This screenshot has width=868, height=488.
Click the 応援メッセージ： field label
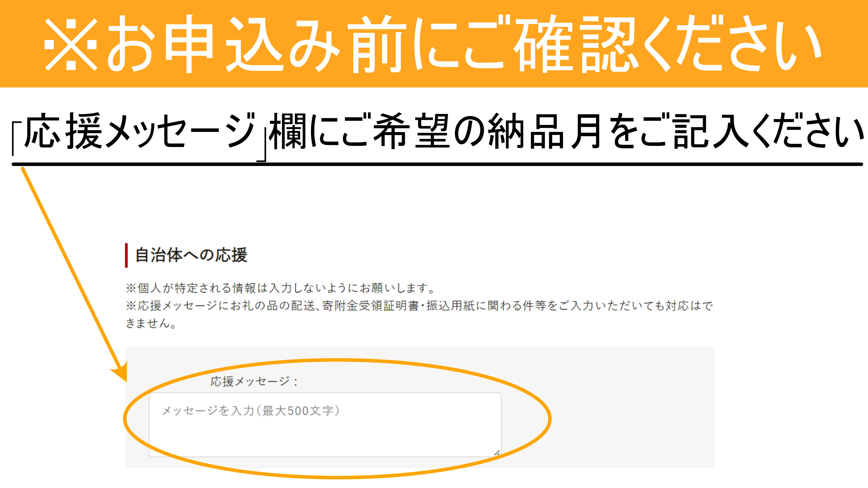pos(254,382)
